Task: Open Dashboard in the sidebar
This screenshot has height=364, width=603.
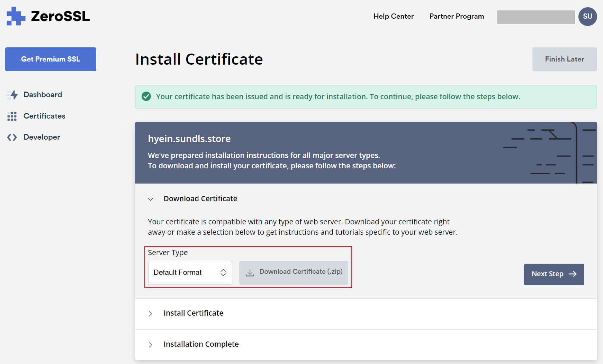Action: (43, 95)
